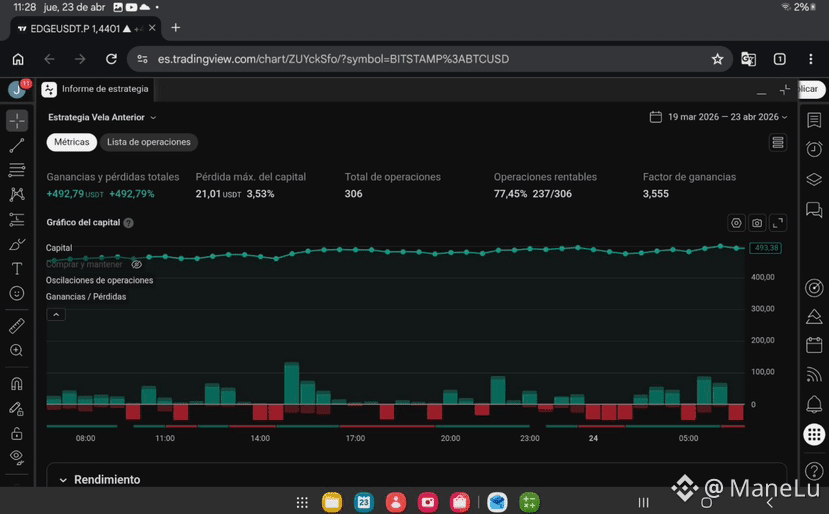The image size is (829, 514).
Task: Open the alerts clock panel
Action: point(814,150)
